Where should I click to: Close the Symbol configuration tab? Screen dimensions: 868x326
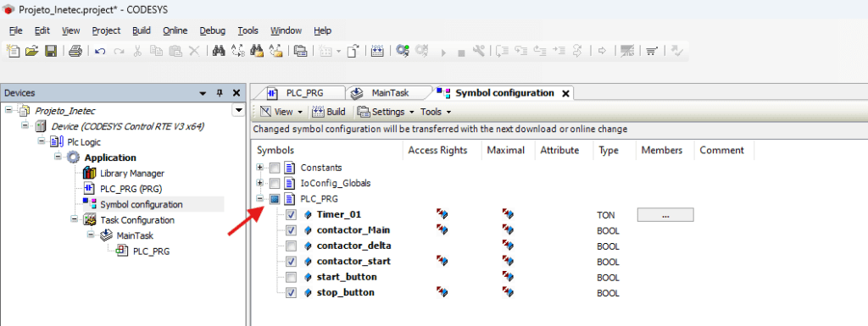tap(565, 93)
